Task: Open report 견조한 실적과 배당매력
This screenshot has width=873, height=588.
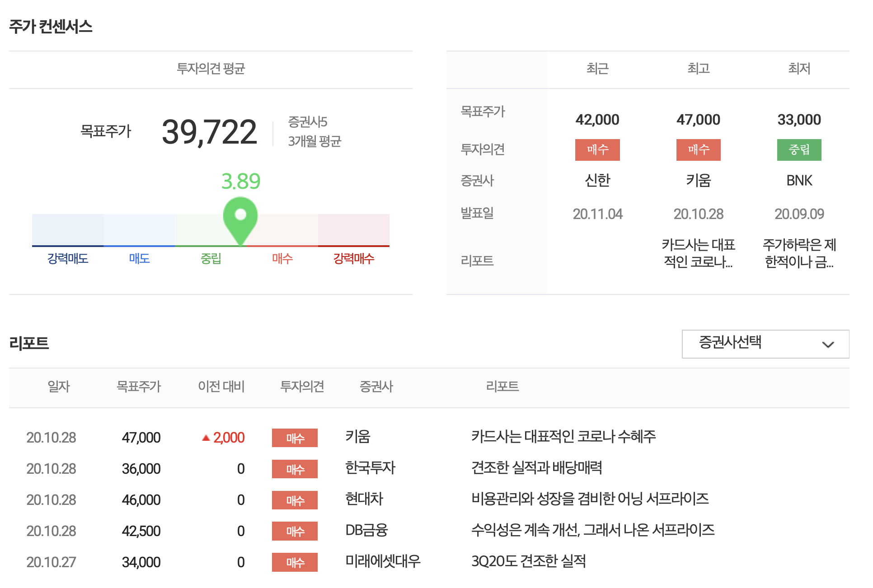Action: coord(536,468)
